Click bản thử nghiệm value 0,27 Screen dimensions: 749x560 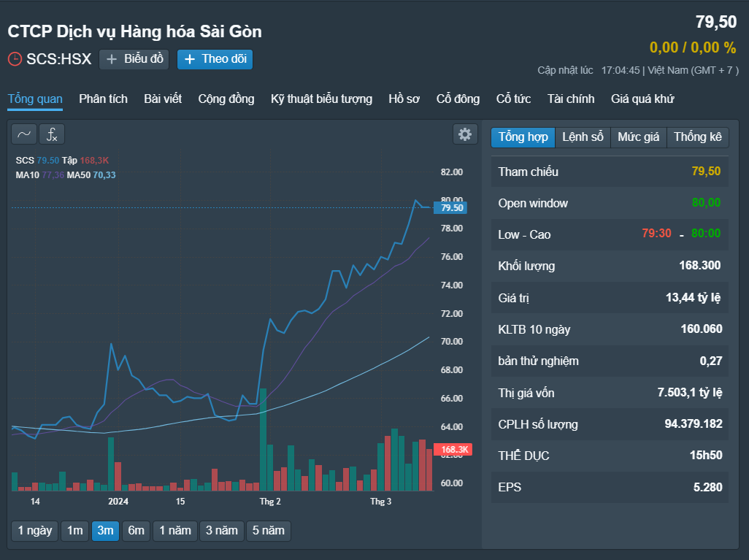click(x=711, y=361)
